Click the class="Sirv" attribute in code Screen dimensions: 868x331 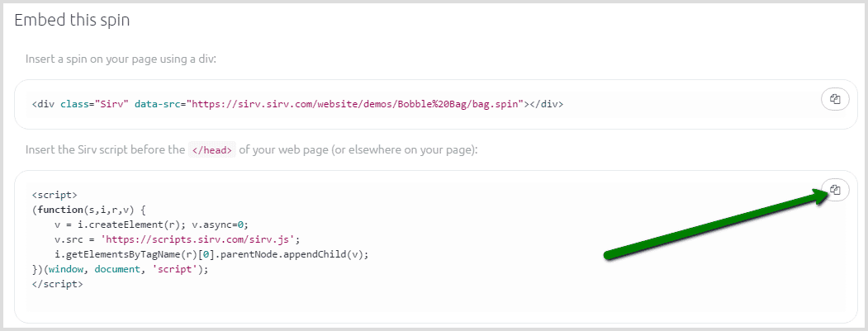click(x=95, y=104)
